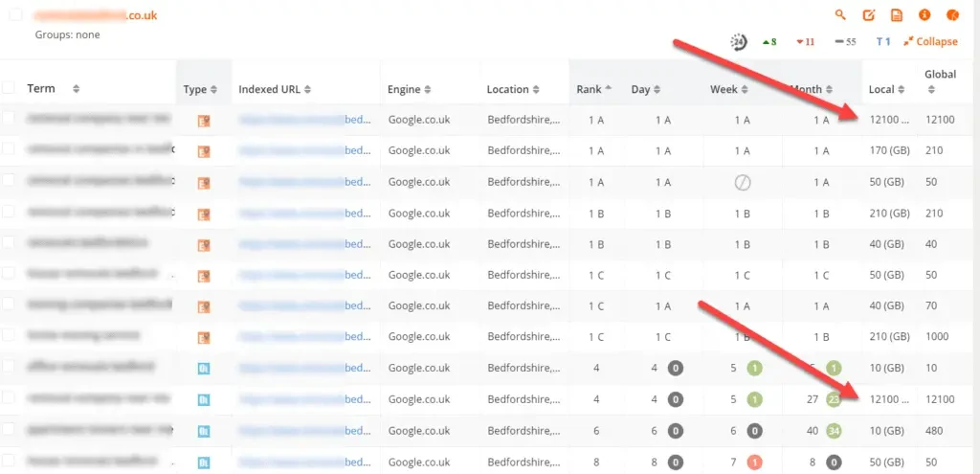Click blue type icon in Global 10 row
Viewport: 980px width, 474px height.
coord(204,369)
